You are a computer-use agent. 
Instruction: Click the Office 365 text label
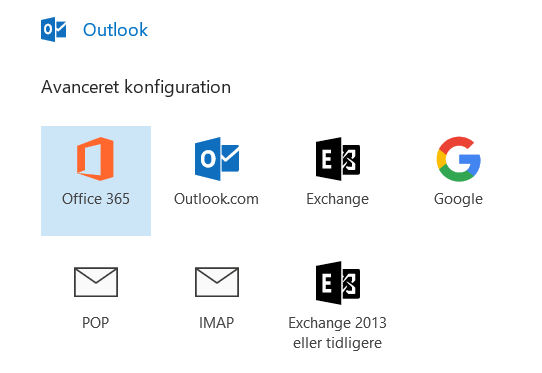[x=96, y=199]
